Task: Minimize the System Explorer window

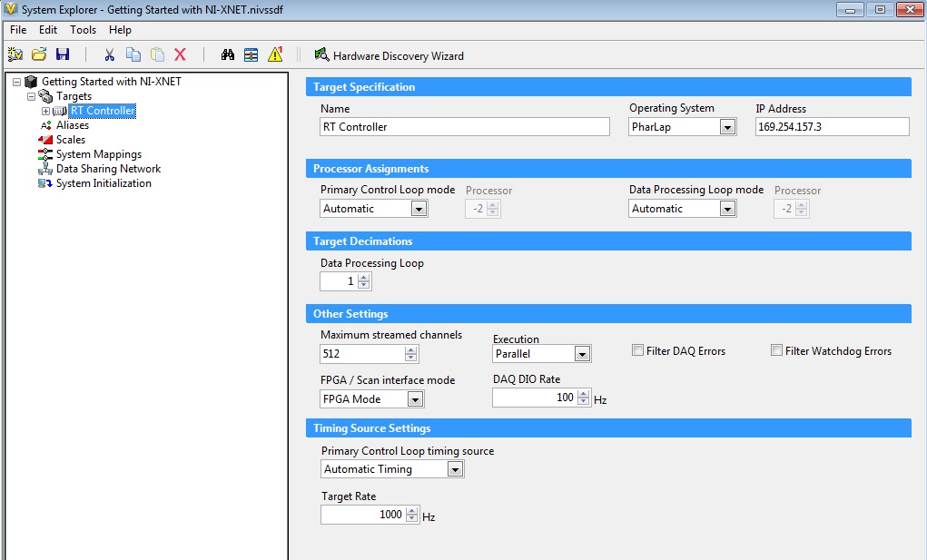Action: point(850,9)
